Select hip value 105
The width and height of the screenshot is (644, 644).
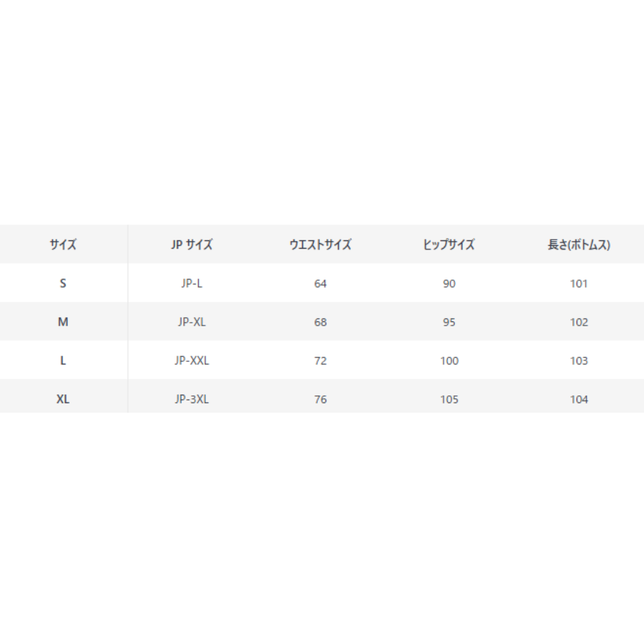click(x=449, y=400)
